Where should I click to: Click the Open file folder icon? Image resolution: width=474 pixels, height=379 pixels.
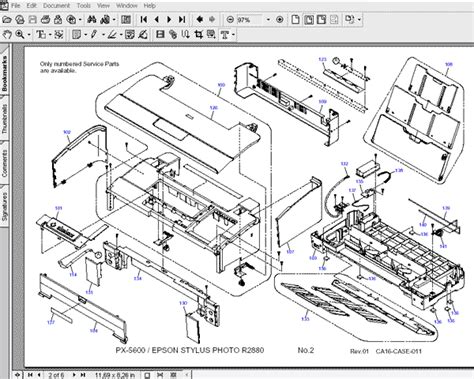[7, 20]
